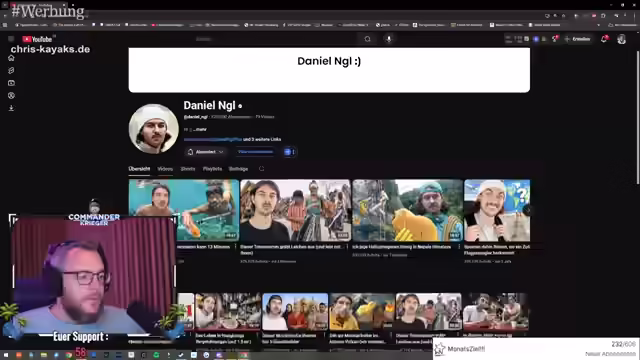Open the video thumbnail with street crowd
This screenshot has width=640, height=360.
pyautogui.click(x=295, y=210)
